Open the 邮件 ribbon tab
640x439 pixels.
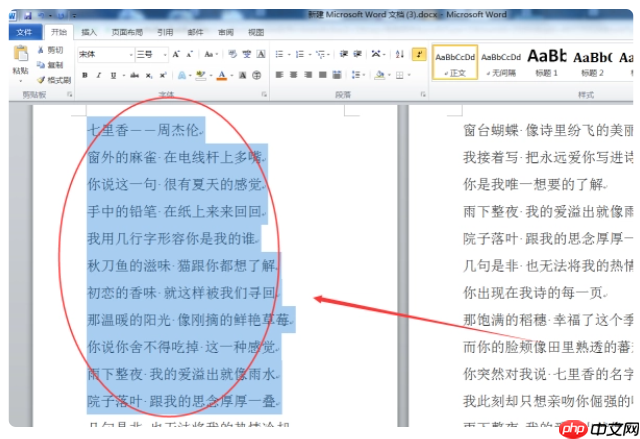195,32
